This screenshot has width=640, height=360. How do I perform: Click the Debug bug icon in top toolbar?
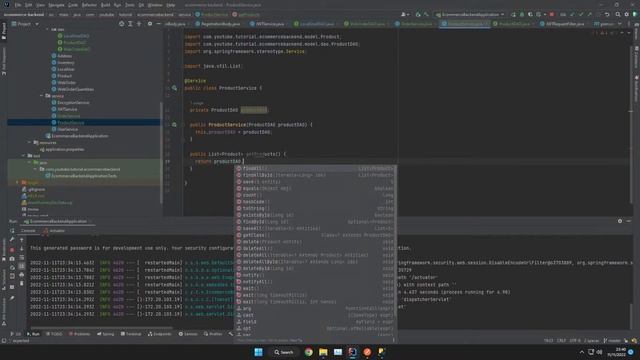pyautogui.click(x=522, y=14)
